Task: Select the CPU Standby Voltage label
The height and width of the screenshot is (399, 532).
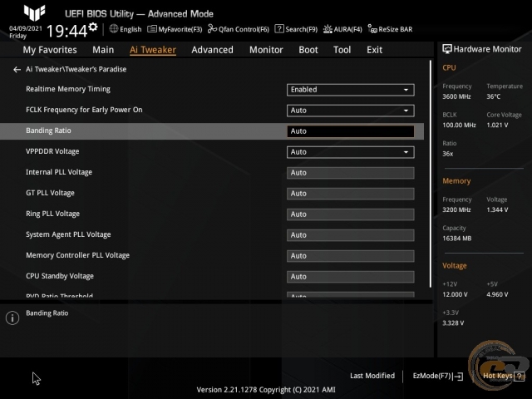Action: 60,276
